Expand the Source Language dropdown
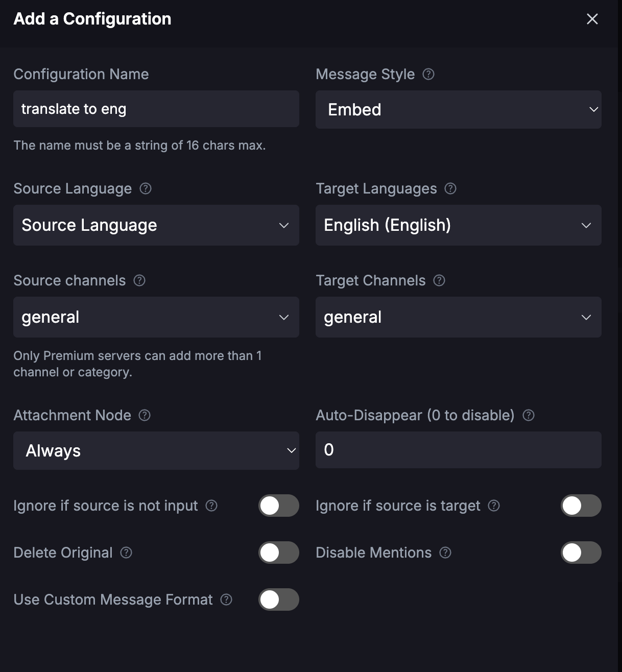 [156, 225]
